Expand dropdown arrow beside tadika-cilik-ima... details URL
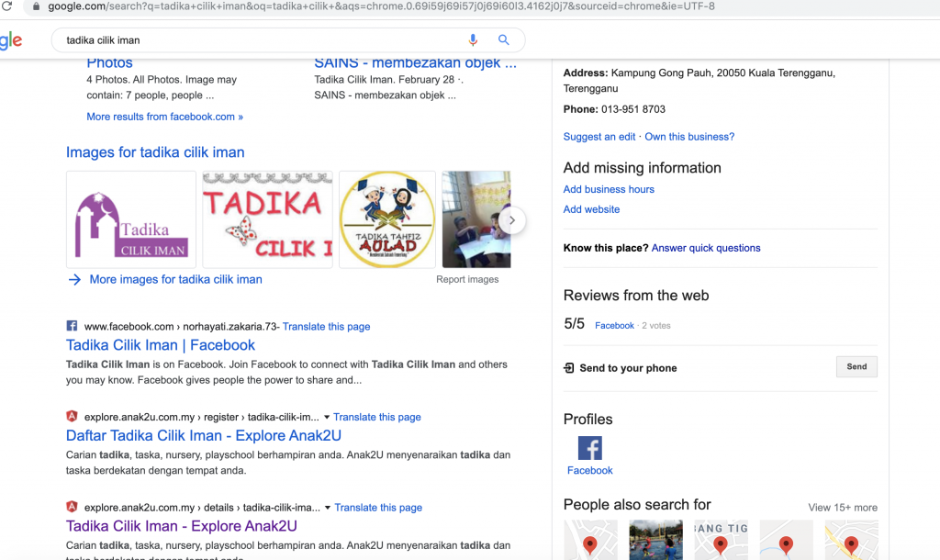Viewport: 940px width, 560px height. click(328, 508)
